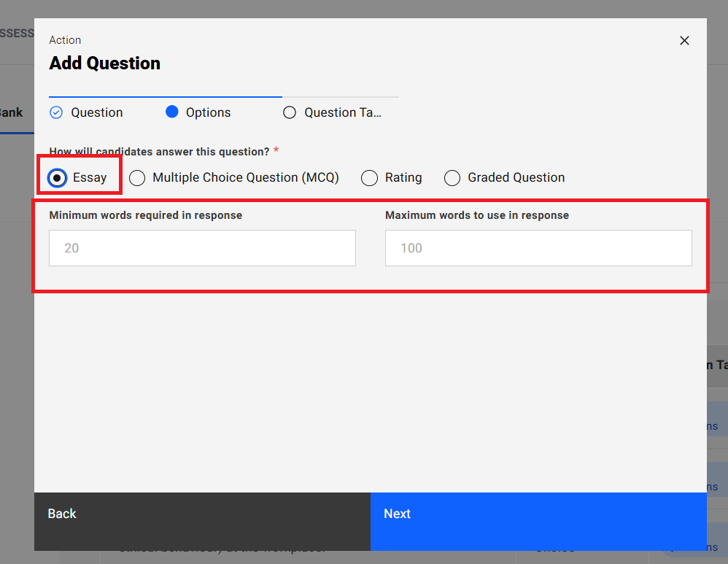
Task: Click the Add Question heading
Action: (x=105, y=63)
